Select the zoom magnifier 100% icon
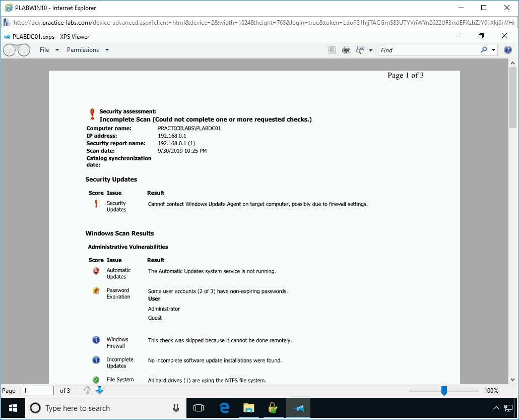Image resolution: width=519 pixels, height=420 pixels. (x=361, y=49)
